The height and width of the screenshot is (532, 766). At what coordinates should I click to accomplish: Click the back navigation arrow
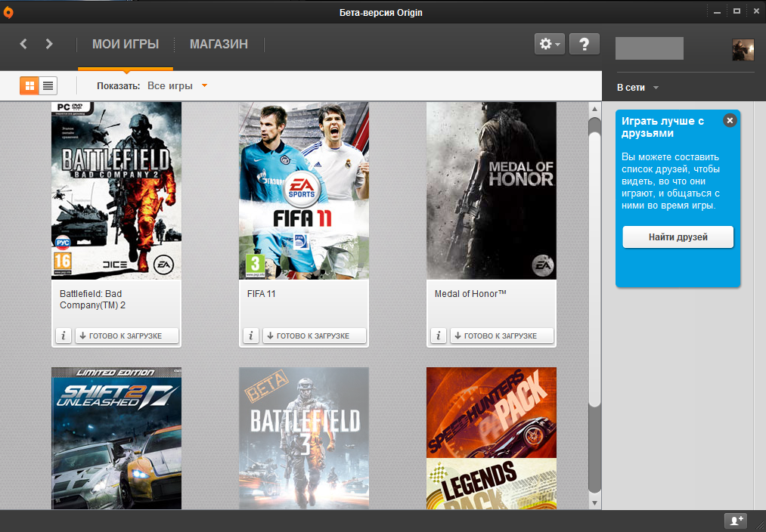pyautogui.click(x=23, y=44)
